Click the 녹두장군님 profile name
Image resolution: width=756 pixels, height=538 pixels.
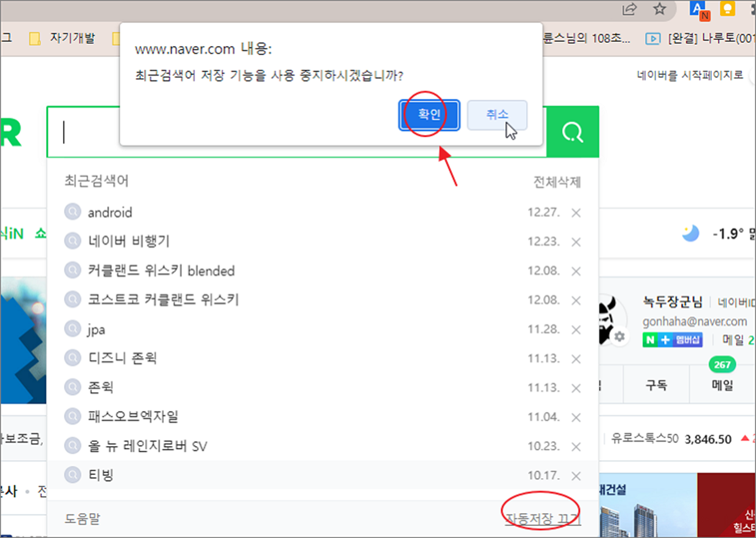coord(673,302)
